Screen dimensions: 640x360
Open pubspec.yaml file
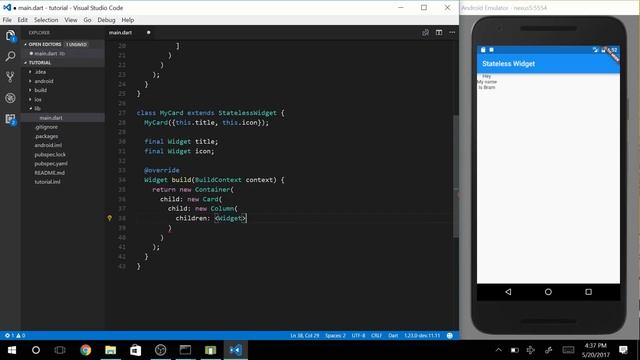click(51, 164)
